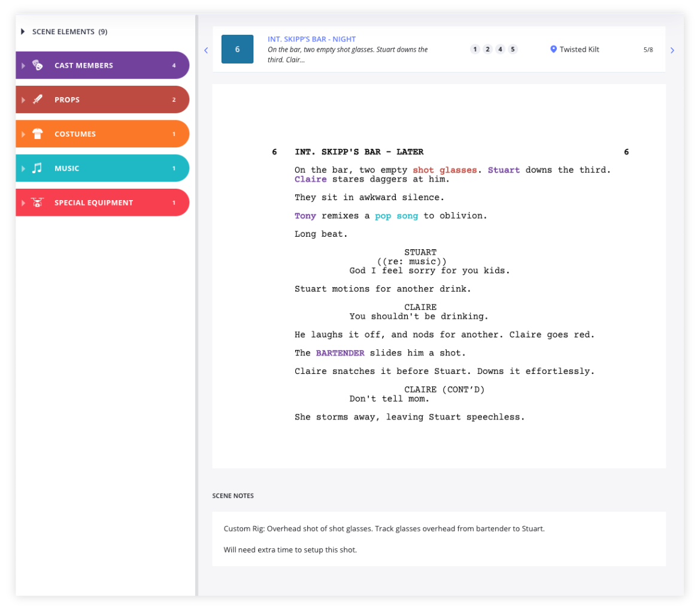Click into the Scene Notes text field
The height and width of the screenshot is (610, 700).
[438, 539]
